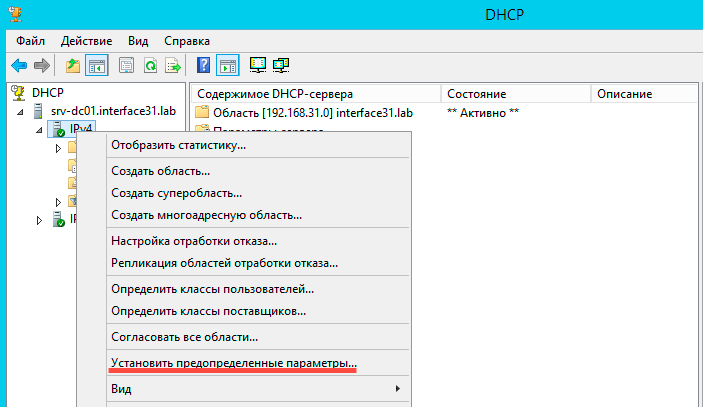This screenshot has height=407, width=703.
Task: Sort by Состояние column header
Action: coord(516,94)
